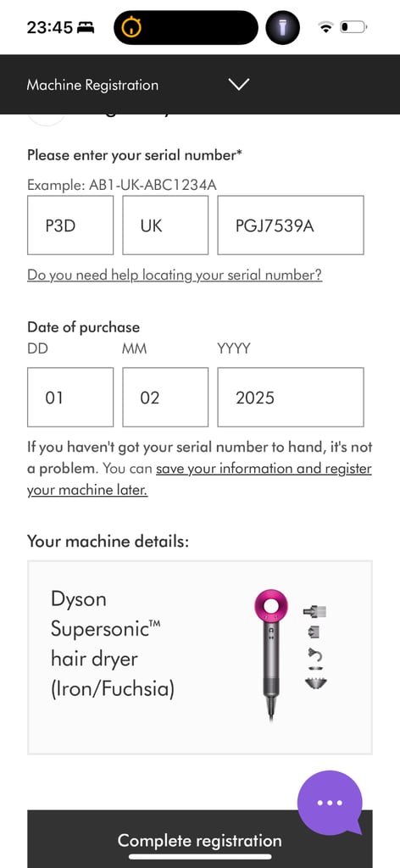Select the DD day field
Image resolution: width=400 pixels, height=868 pixels.
(70, 397)
